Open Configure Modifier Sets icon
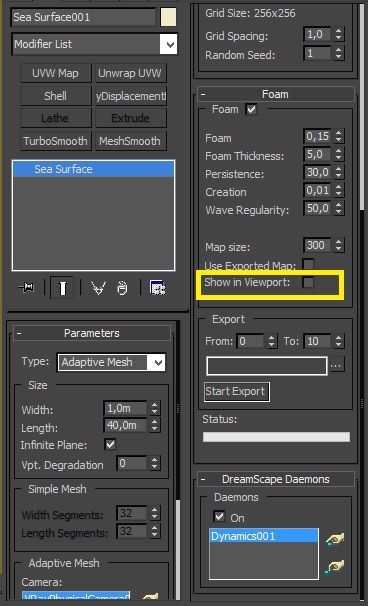Image resolution: width=368 pixels, height=606 pixels. (158, 288)
